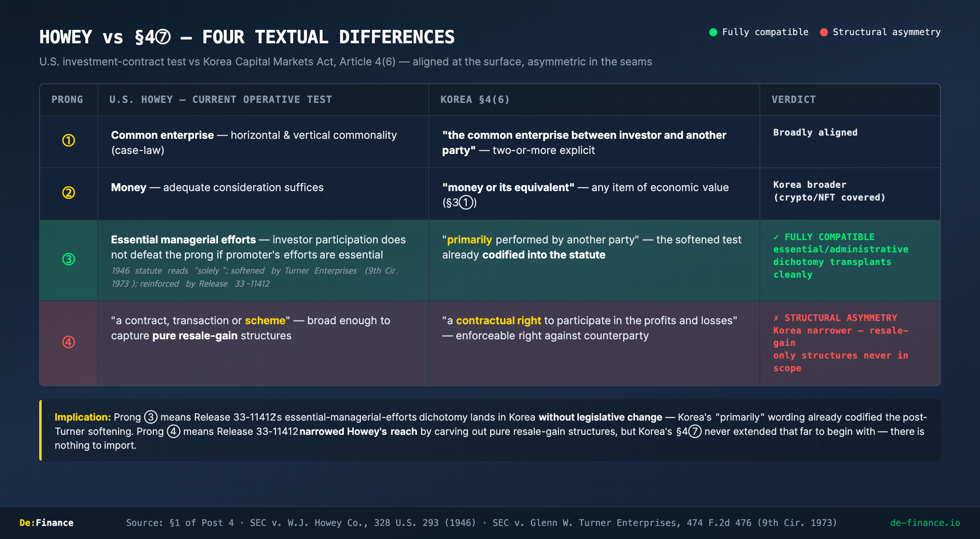Click the circled ④ in Implication paragraph
Image resolution: width=980 pixels, height=539 pixels.
[173, 431]
